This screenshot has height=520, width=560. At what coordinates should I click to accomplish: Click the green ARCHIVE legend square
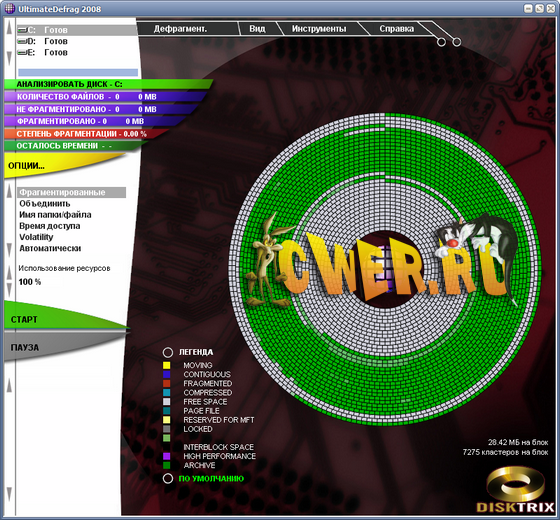click(166, 465)
